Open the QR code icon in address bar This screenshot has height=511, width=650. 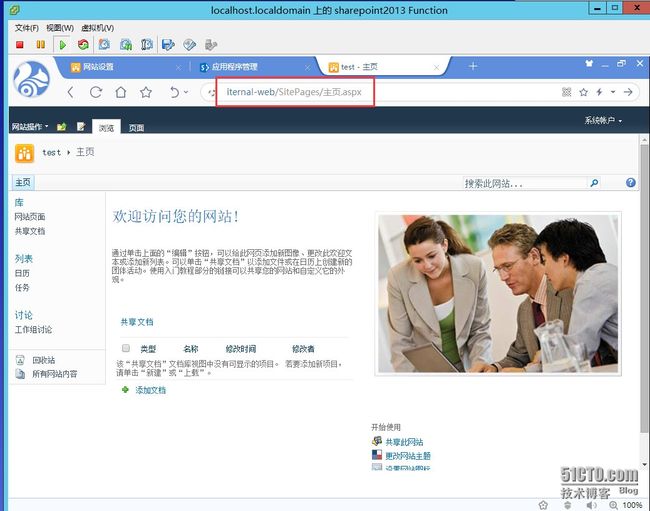(567, 92)
